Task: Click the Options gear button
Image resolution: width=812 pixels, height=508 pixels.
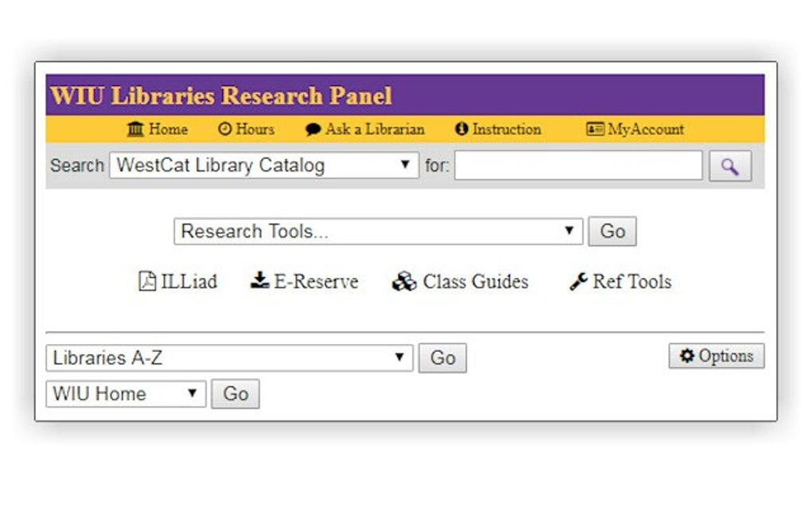Action: click(x=715, y=356)
